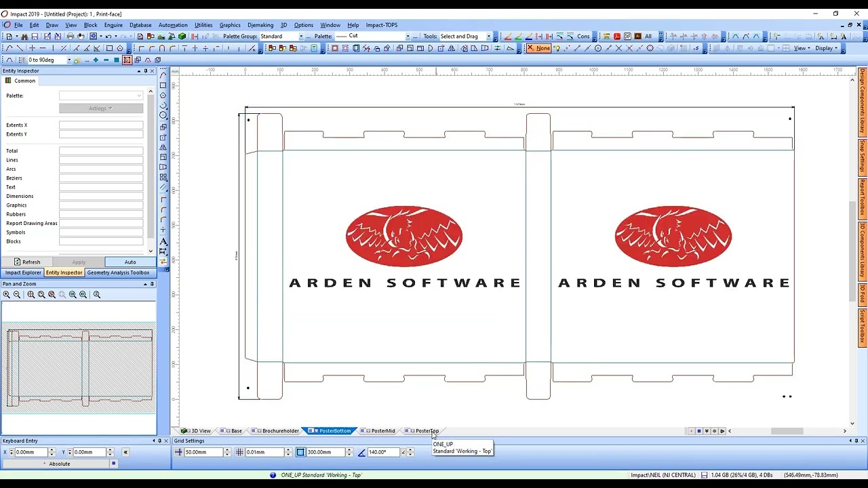Image resolution: width=868 pixels, height=488 pixels.
Task: Pin the Pan and Zoom panel
Action: coord(152,284)
